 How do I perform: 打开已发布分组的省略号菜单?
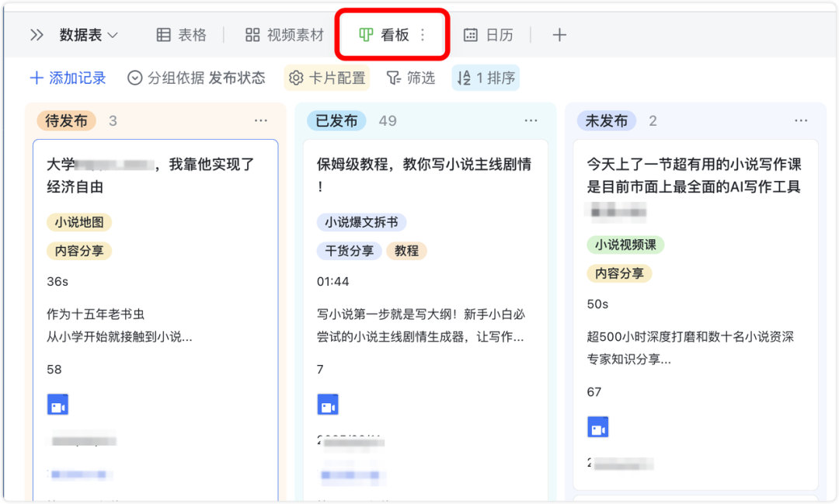click(x=531, y=120)
